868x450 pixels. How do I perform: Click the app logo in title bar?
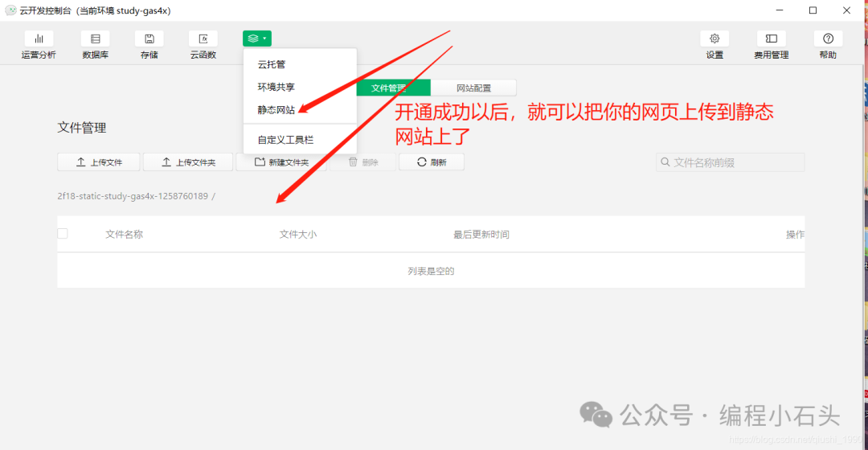pyautogui.click(x=10, y=10)
